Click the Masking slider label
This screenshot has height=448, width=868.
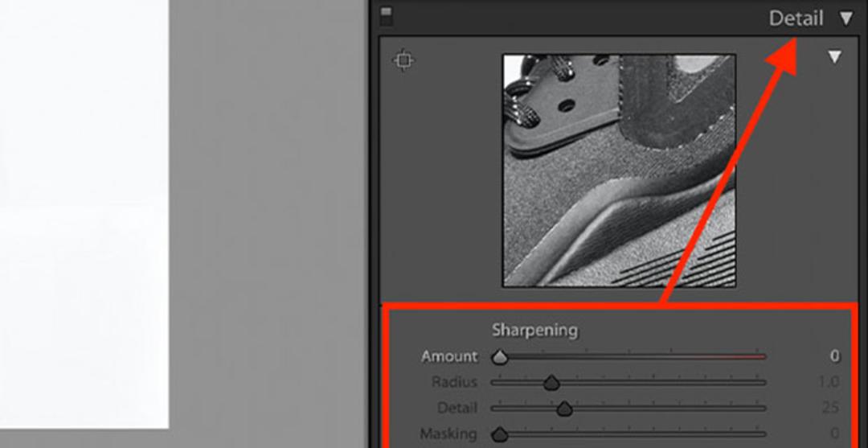point(448,434)
